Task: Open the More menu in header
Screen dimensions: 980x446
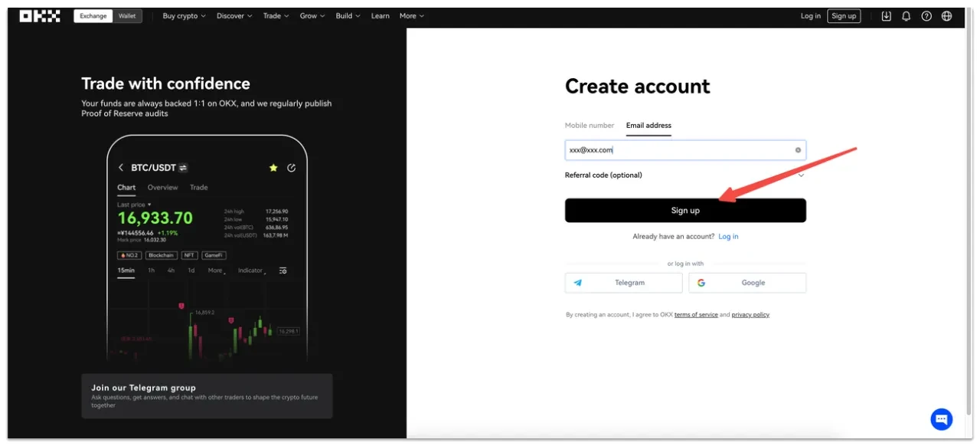Action: pos(411,16)
